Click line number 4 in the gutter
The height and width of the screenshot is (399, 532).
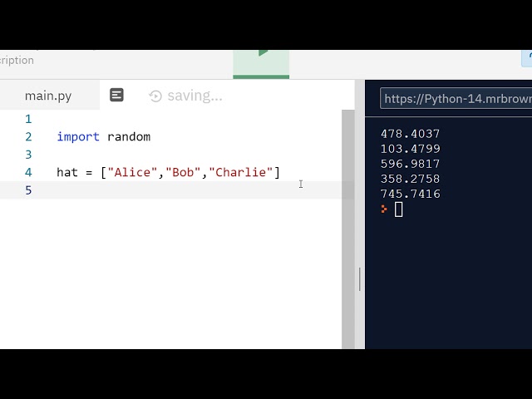28,172
